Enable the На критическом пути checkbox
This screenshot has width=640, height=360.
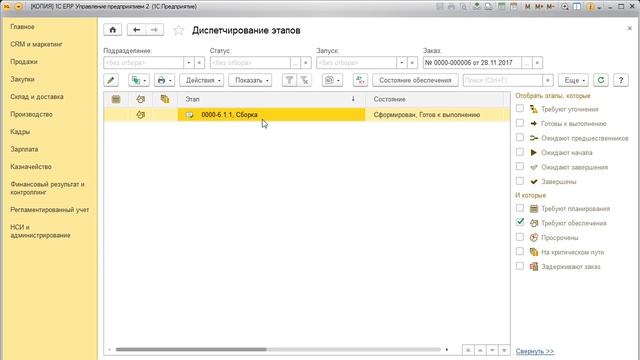(x=520, y=251)
